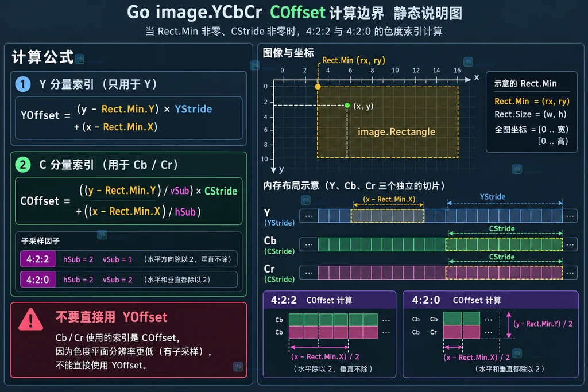
Task: Click '（水平除以 2，垂直不除）' in 4:2:2 panel
Action: pos(332,369)
